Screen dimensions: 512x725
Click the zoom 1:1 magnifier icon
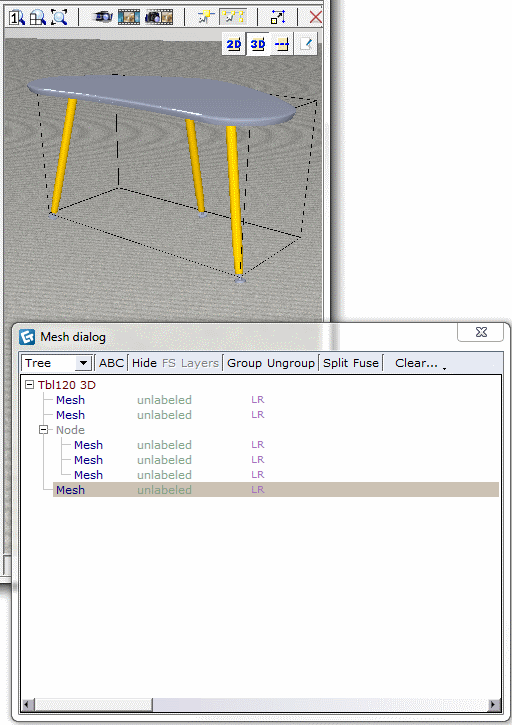[x=17, y=18]
